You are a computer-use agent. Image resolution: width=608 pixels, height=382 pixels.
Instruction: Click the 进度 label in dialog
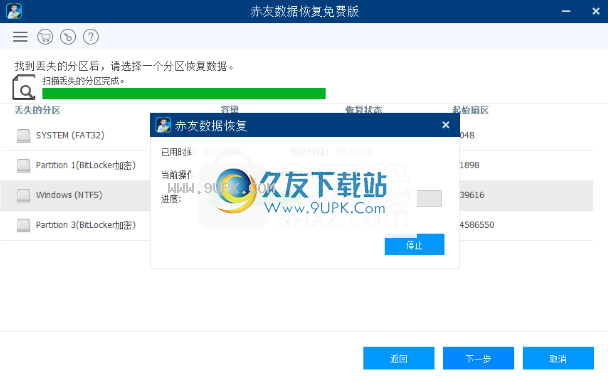click(171, 199)
